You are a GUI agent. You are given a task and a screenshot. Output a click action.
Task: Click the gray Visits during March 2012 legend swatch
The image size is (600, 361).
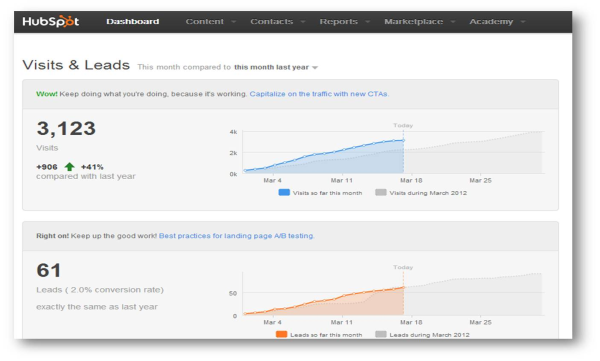coord(381,192)
